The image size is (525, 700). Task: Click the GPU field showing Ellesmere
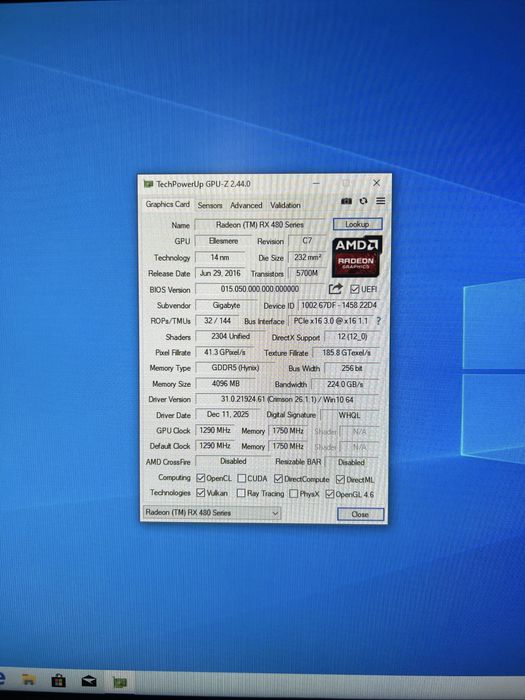click(x=224, y=241)
